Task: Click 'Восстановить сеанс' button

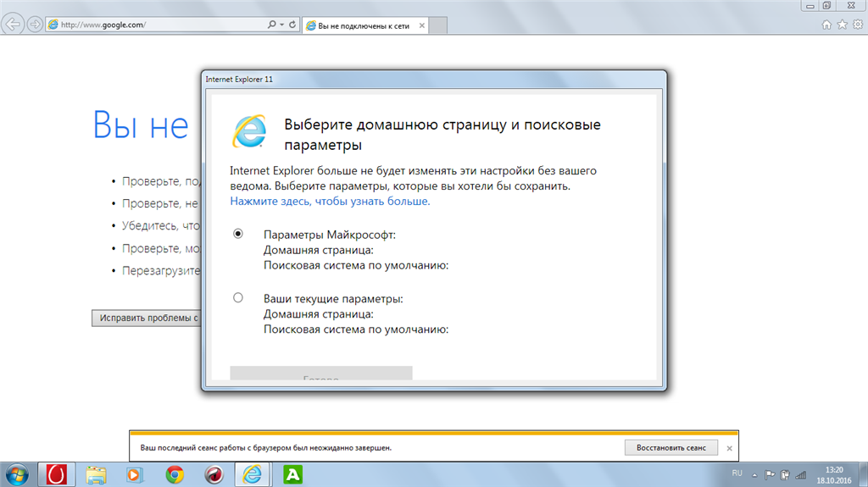Action: point(671,448)
